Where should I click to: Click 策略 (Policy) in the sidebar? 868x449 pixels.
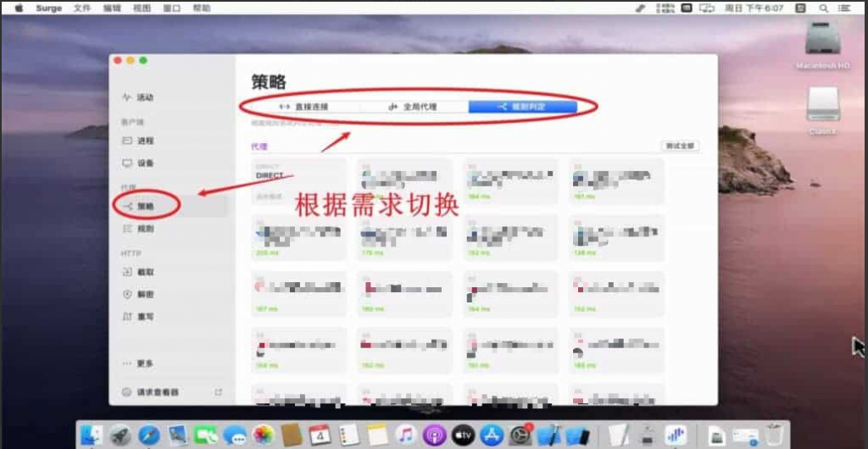click(144, 206)
